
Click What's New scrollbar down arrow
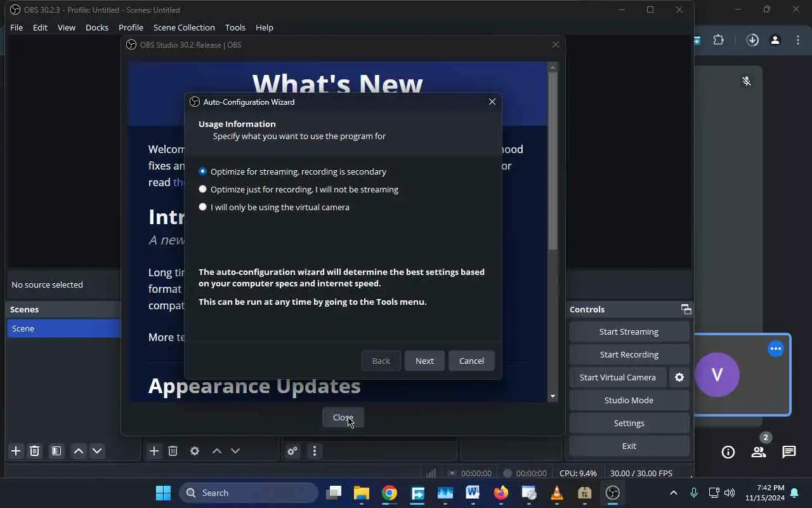coord(553,396)
